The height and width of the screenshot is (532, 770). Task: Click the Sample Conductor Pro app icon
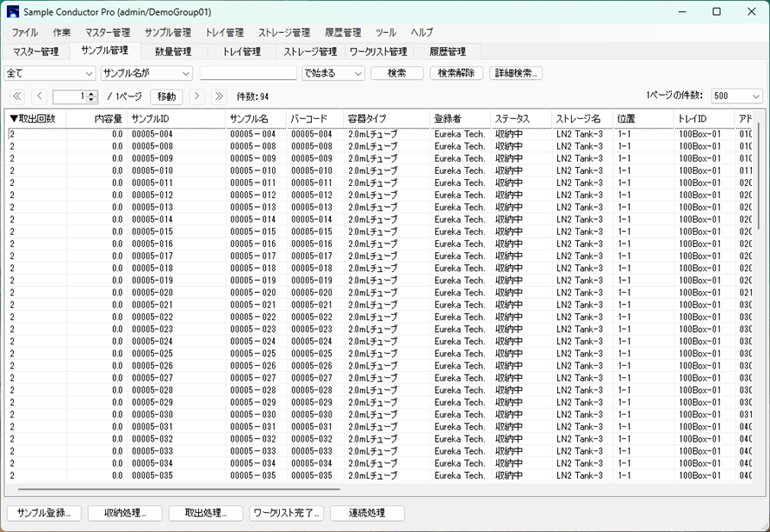pos(13,12)
